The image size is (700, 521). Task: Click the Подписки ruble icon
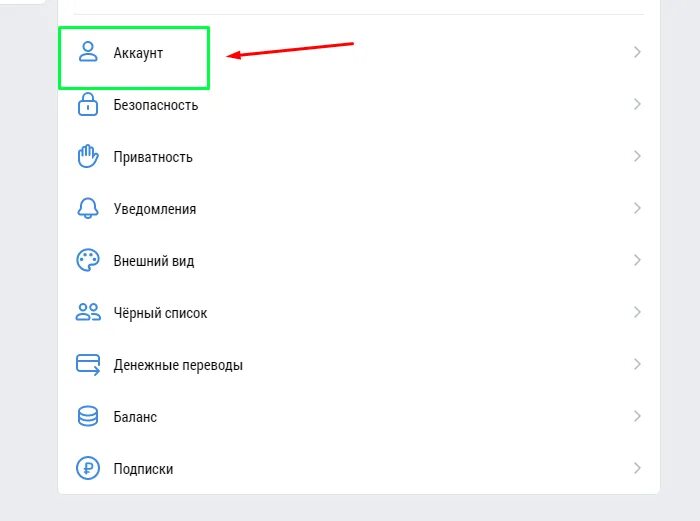point(89,468)
